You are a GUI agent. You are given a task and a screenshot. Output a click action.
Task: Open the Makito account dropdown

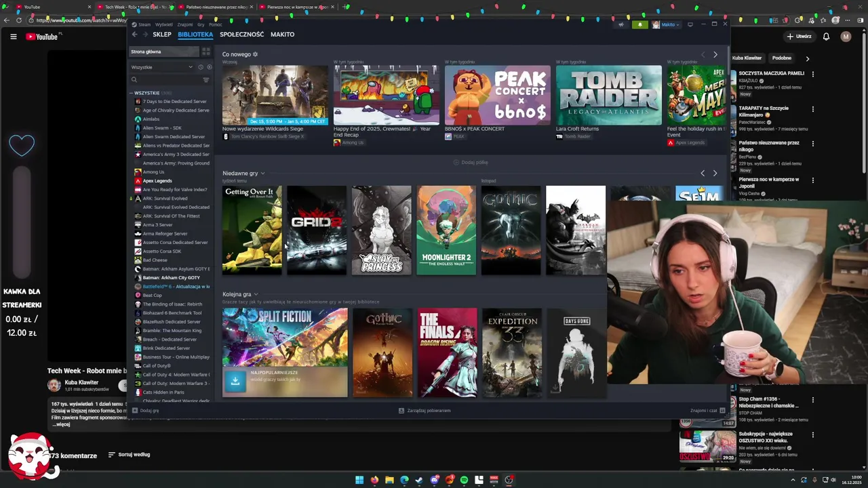[x=666, y=24]
